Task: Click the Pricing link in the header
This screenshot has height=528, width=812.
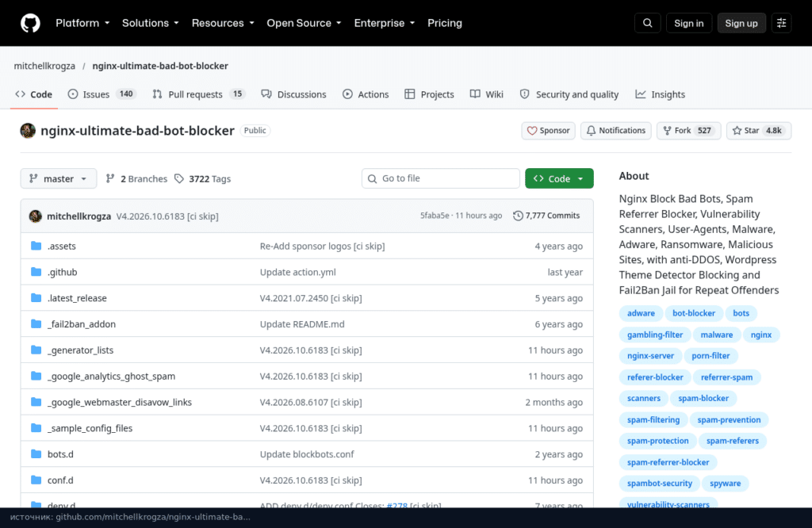Action: point(445,23)
